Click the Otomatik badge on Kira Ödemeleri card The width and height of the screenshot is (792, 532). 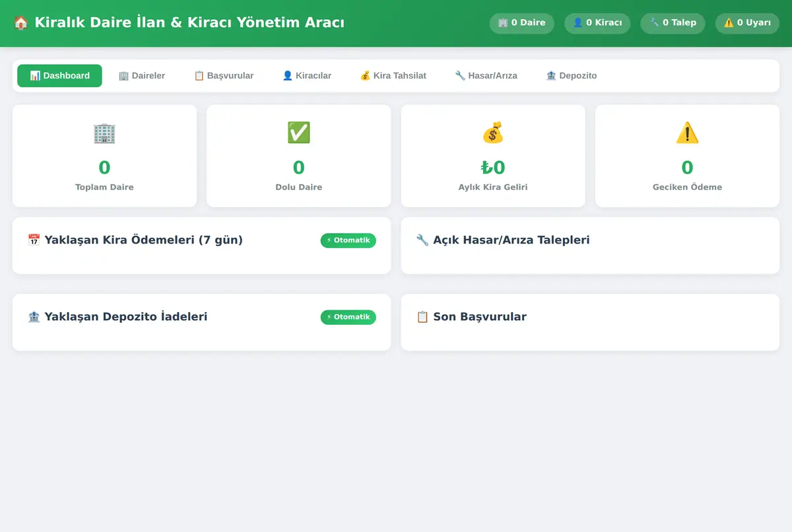(348, 241)
